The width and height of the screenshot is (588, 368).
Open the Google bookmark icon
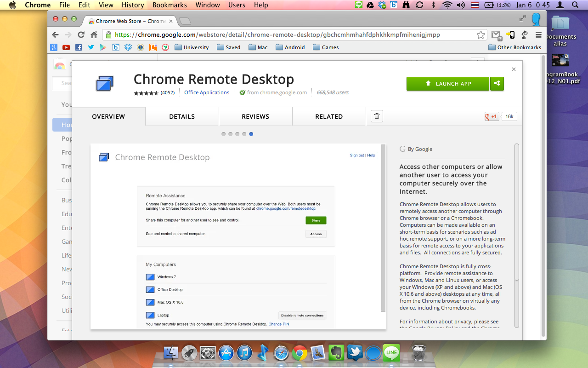pyautogui.click(x=54, y=47)
